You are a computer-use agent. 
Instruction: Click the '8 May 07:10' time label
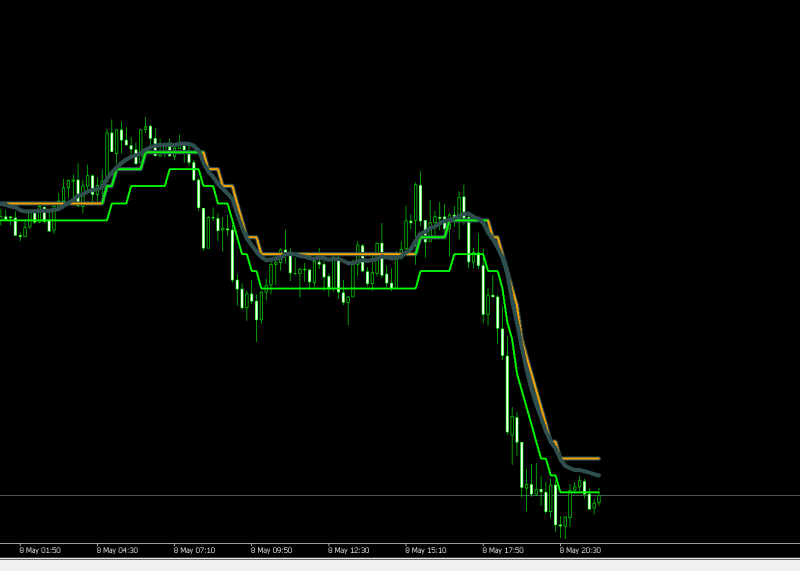pyautogui.click(x=194, y=550)
